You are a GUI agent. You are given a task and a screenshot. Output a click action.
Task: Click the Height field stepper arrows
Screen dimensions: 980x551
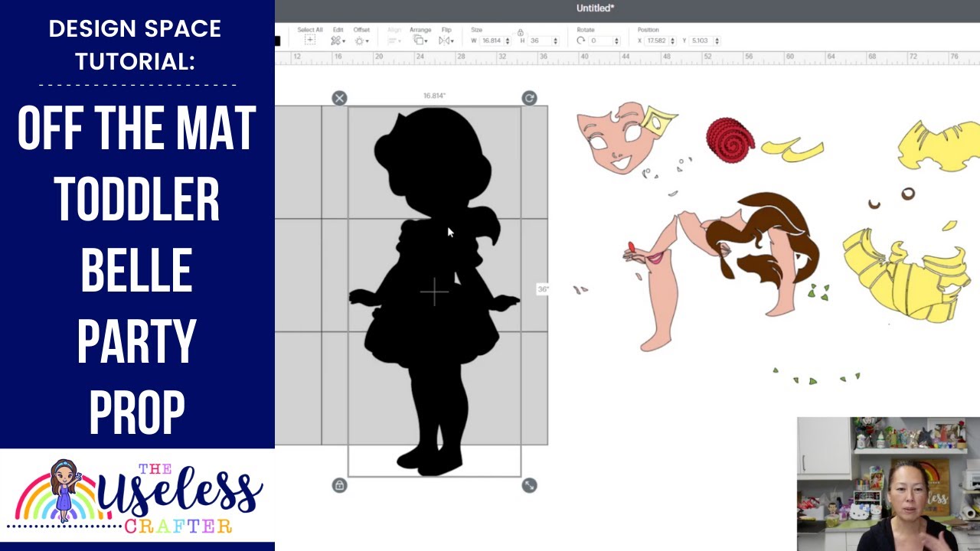556,41
